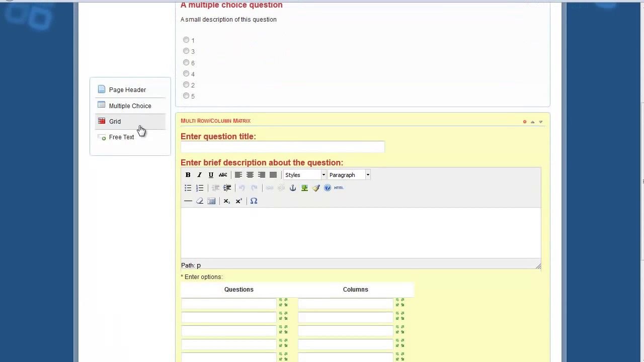This screenshot has width=644, height=362.
Task: Justify the text fully
Action: 273,175
